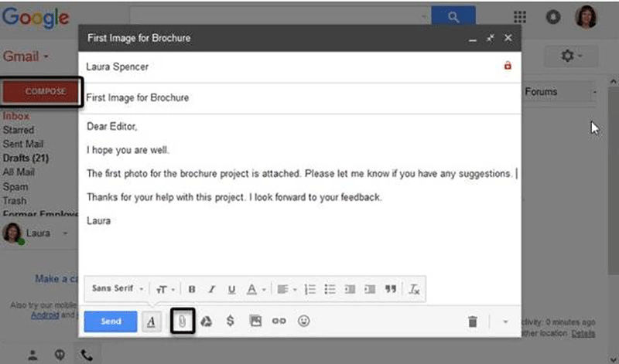Expand the text size dropdown
619x364 pixels.
click(x=166, y=289)
